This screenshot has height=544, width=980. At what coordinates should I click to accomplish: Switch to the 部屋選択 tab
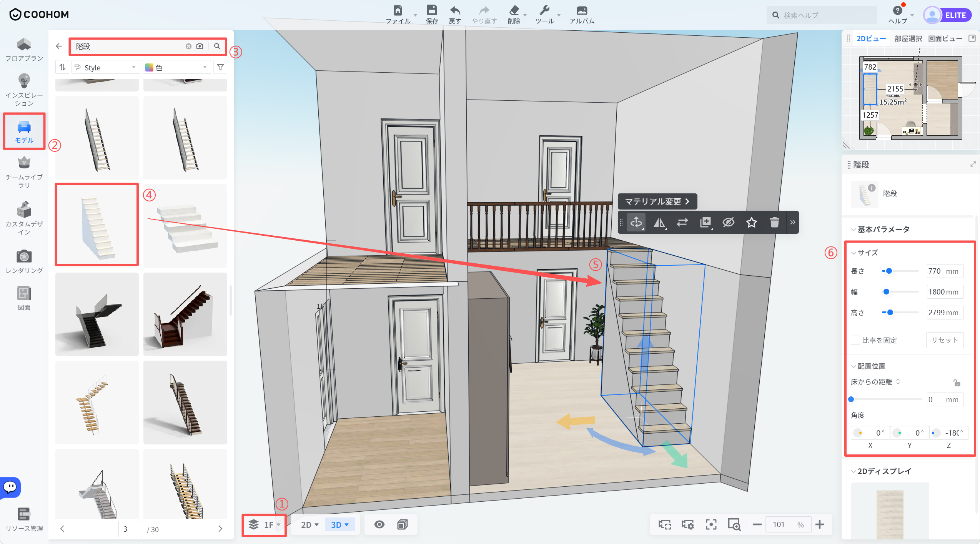[x=908, y=38]
